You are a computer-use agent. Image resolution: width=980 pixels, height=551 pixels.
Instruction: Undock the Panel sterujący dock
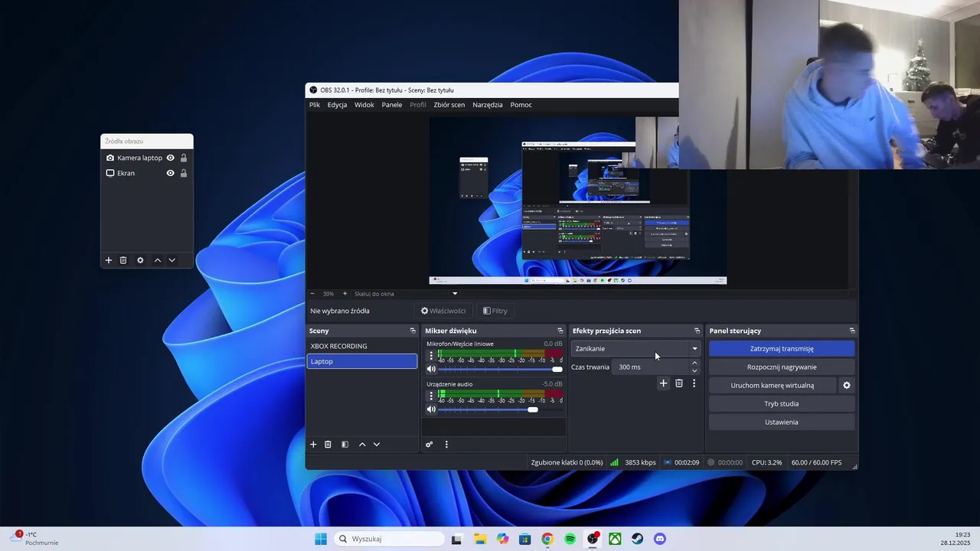(x=852, y=331)
